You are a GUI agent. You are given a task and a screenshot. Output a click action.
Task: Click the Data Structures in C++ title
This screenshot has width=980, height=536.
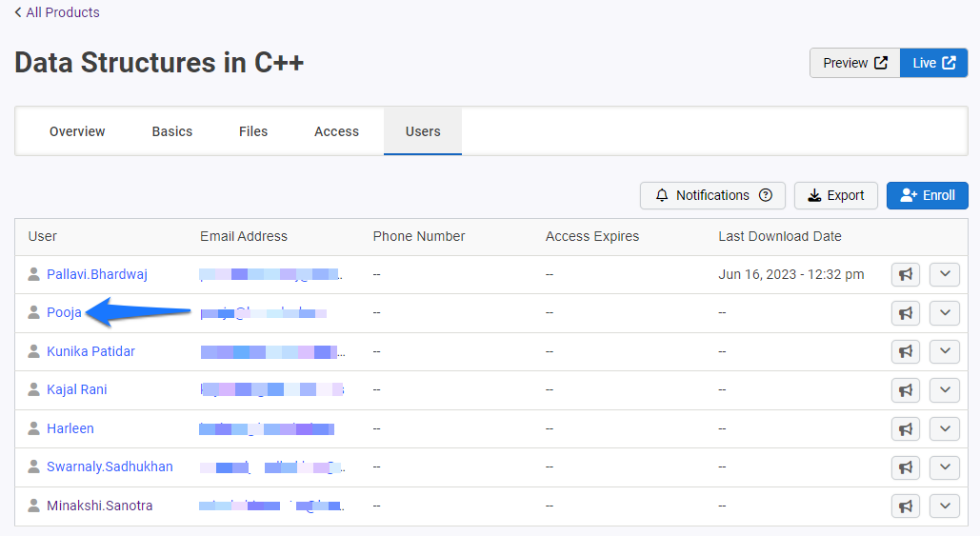159,63
